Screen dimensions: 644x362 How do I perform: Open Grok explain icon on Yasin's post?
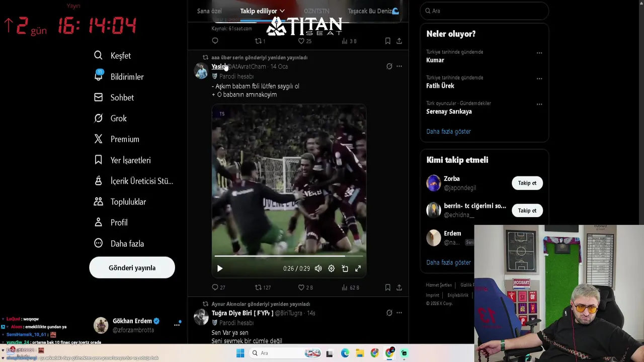(389, 66)
